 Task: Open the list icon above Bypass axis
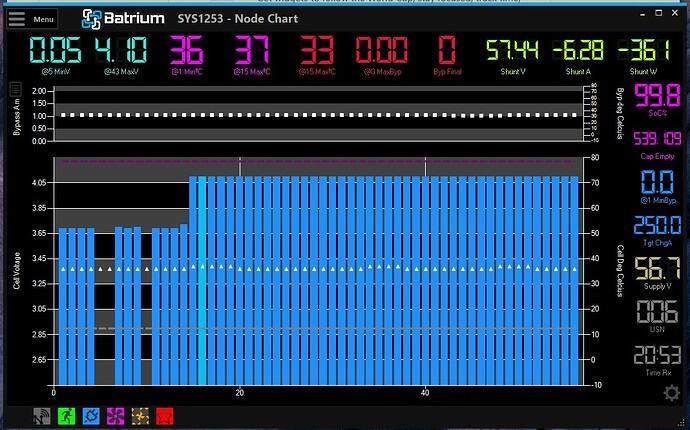(15, 89)
